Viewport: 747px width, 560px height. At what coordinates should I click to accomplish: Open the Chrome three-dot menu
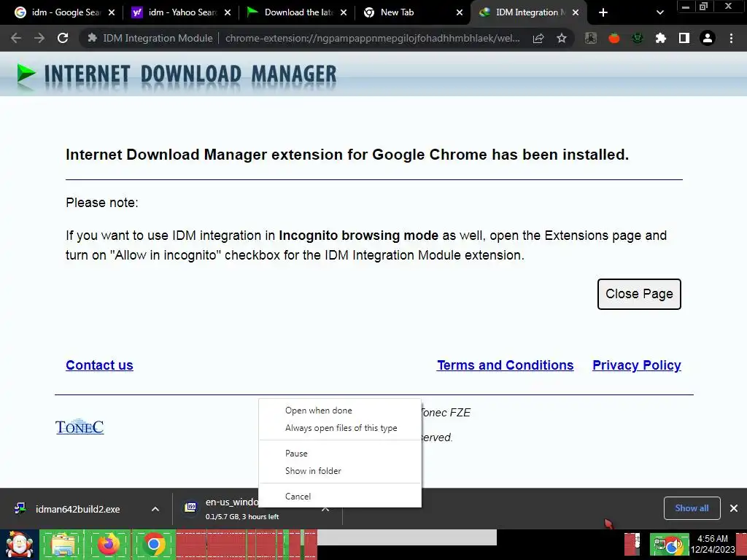(731, 38)
